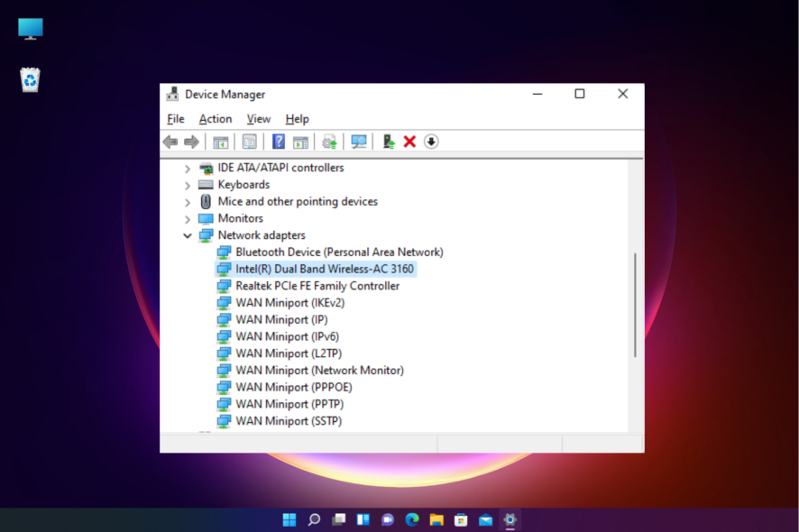Open Task View from taskbar
The width and height of the screenshot is (799, 532).
click(x=338, y=519)
